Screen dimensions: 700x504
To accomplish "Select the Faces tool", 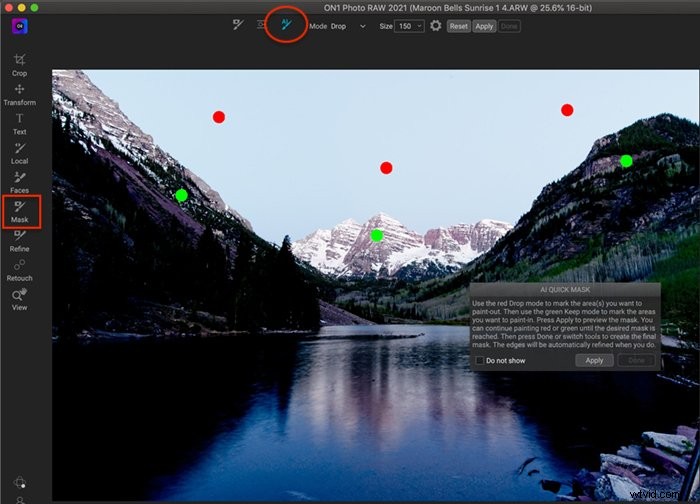I will click(19, 182).
